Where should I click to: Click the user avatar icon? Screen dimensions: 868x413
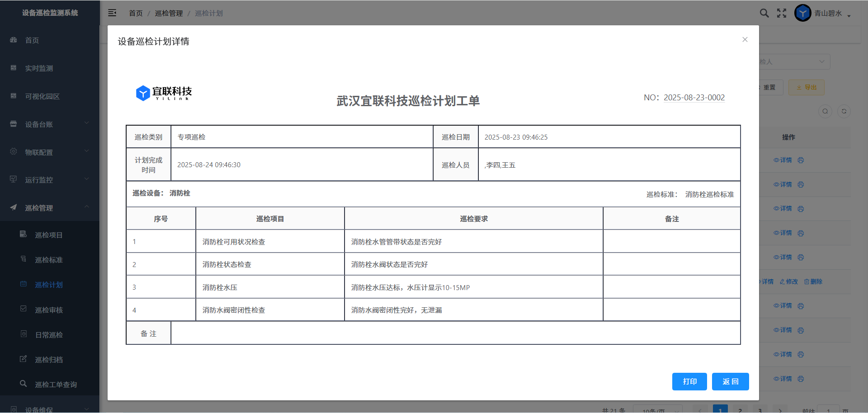[x=802, y=13]
